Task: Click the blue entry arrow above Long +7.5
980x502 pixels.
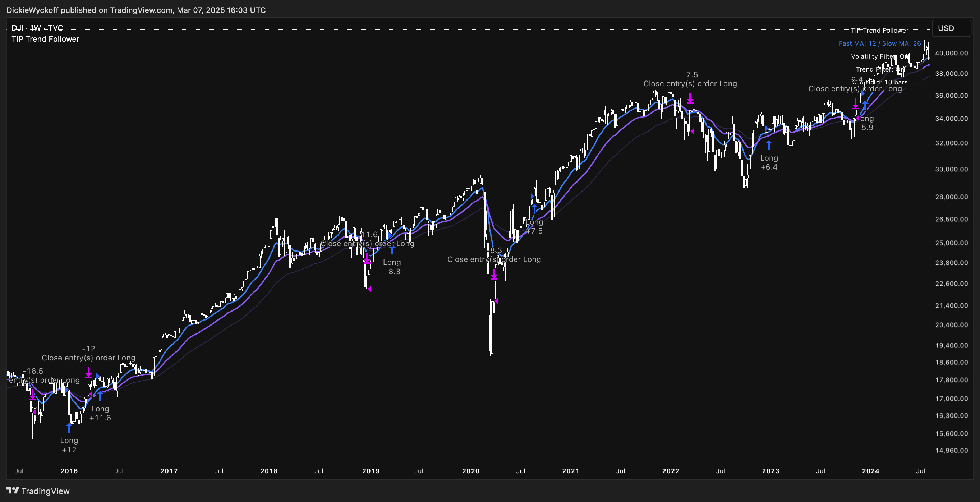Action: pos(534,208)
